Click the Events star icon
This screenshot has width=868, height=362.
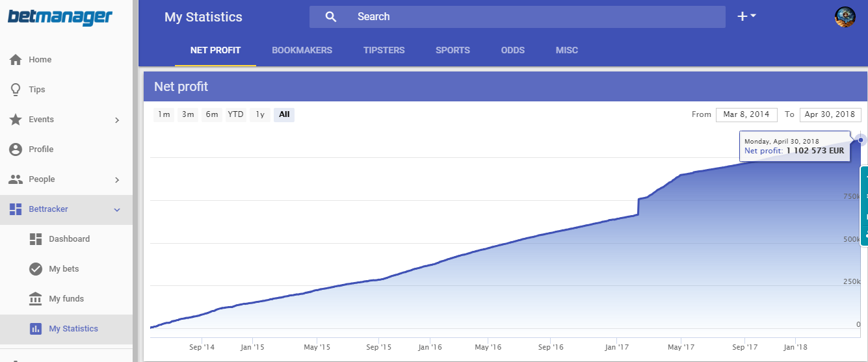[16, 119]
